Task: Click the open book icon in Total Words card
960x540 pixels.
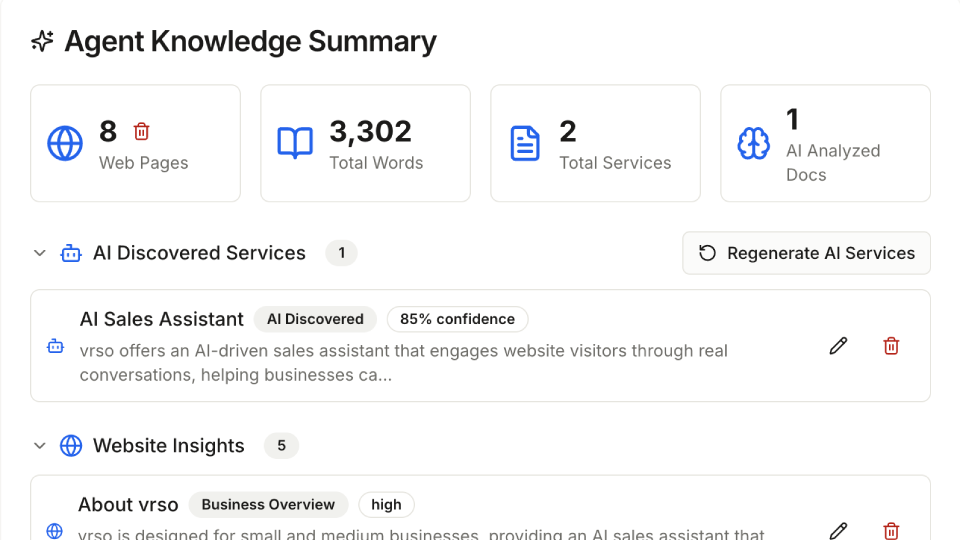Action: 295,143
